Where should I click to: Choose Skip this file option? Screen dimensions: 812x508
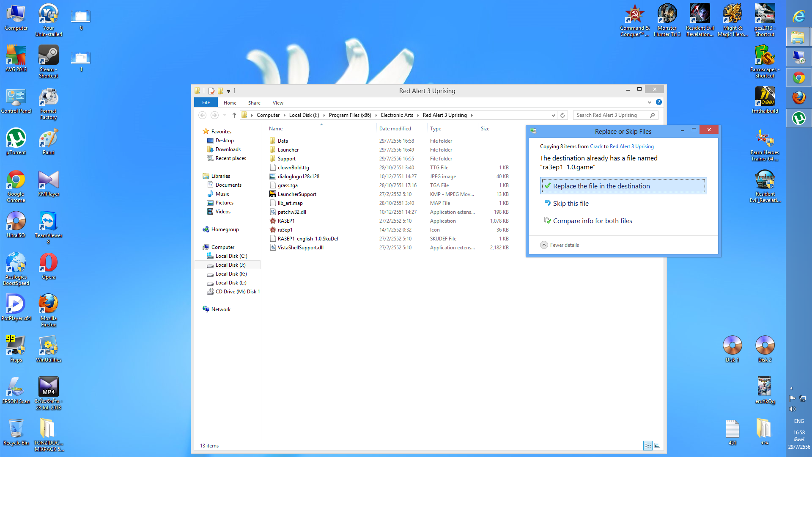point(571,204)
